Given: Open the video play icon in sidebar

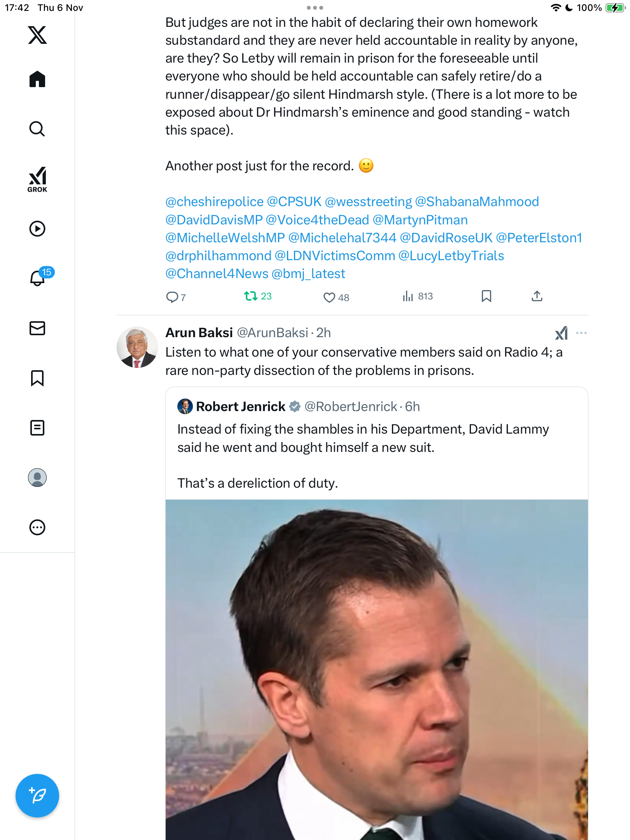Looking at the screenshot, I should coord(37,229).
